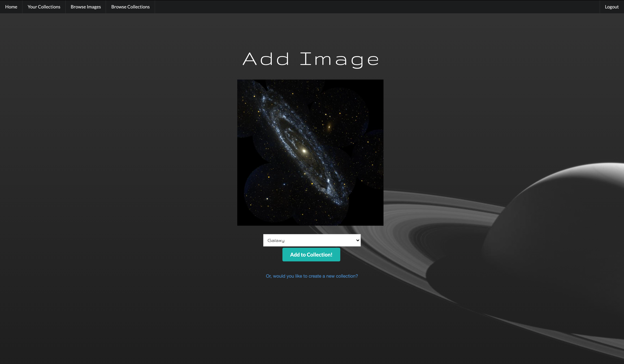Click the bright galaxy core in the image

(x=304, y=151)
